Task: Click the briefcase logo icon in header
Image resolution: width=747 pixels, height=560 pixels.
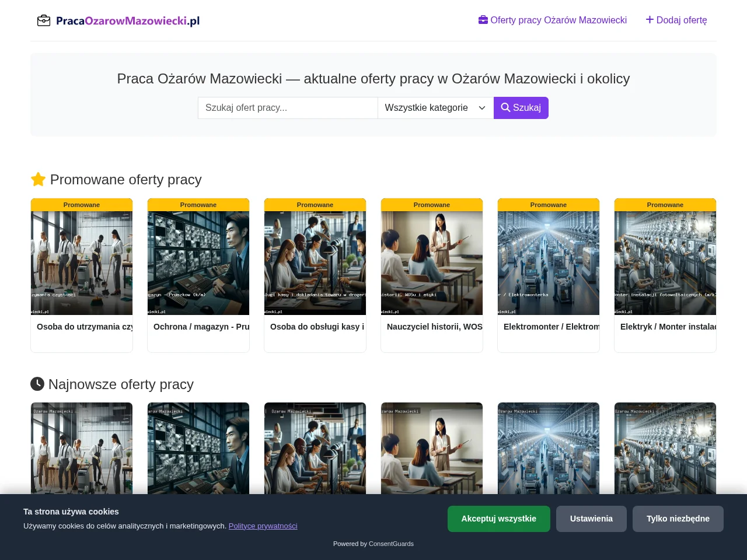Action: [x=44, y=21]
